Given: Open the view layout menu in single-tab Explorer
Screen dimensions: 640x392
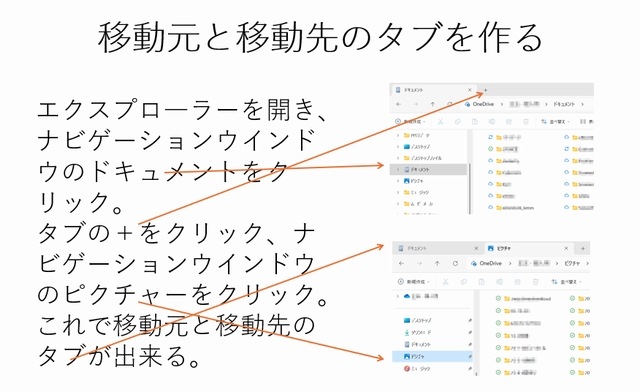Looking at the screenshot, I should pyautogui.click(x=587, y=122).
